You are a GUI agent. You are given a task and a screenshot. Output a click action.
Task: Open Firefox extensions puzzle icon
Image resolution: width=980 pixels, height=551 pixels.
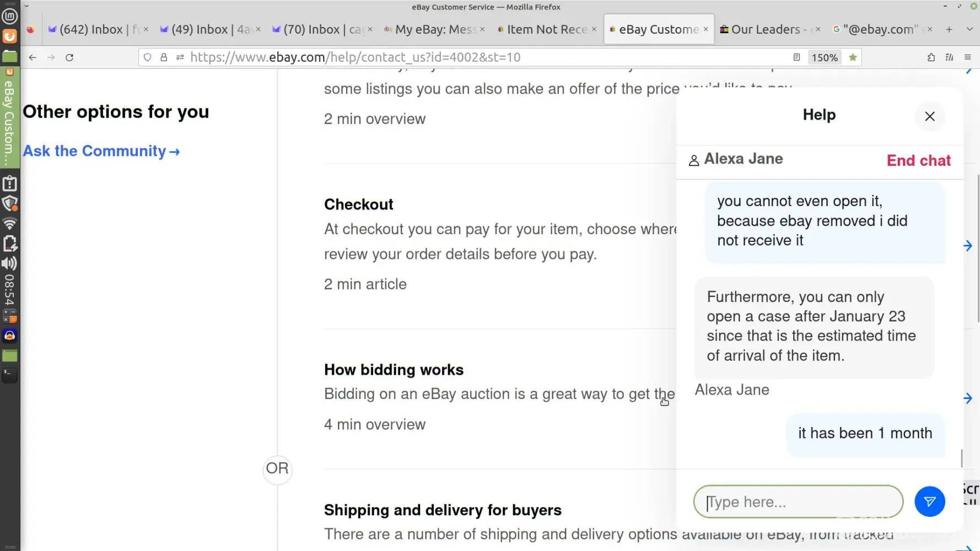pos(931,57)
